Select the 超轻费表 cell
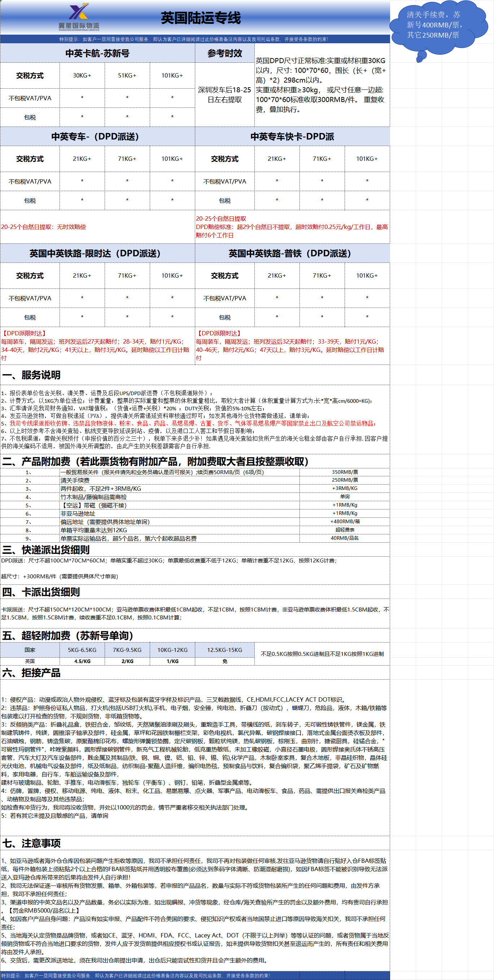This screenshot has width=494, height=980. pyautogui.click(x=345, y=530)
